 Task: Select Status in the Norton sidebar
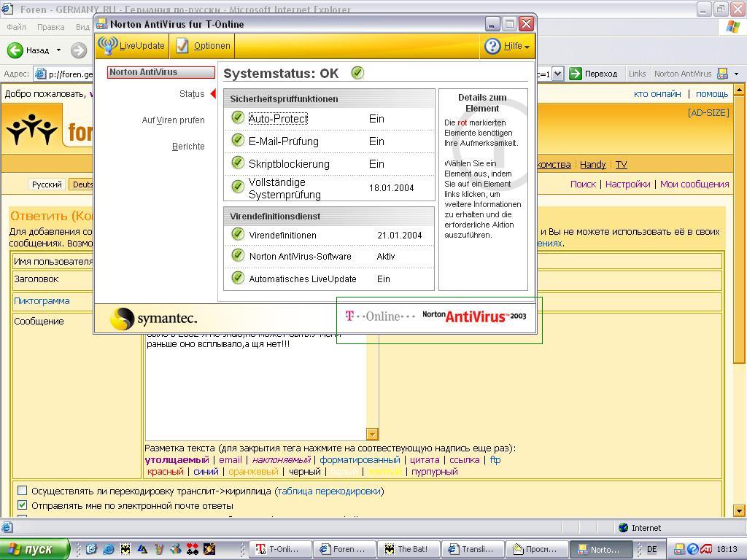[192, 94]
